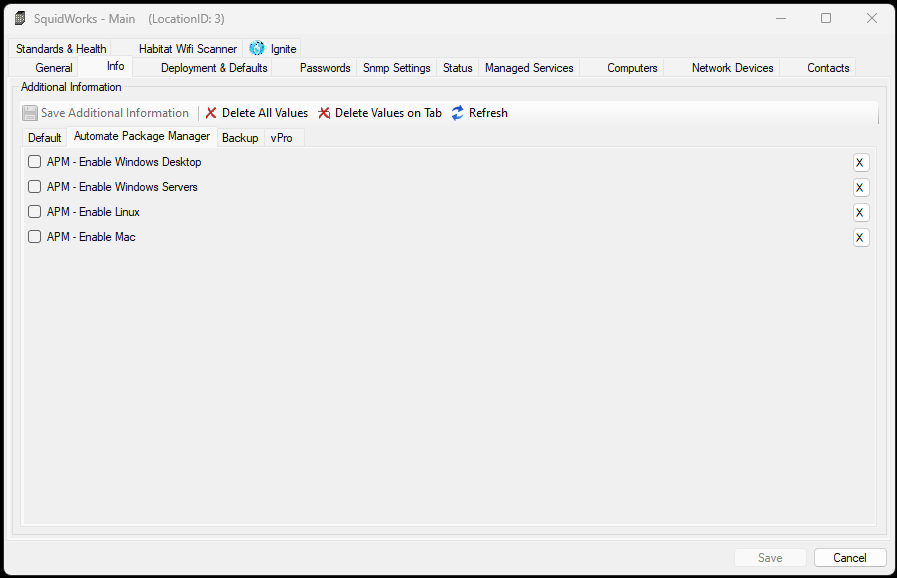
Task: Clear the APM Enable Windows Desktop value
Action: (x=861, y=163)
